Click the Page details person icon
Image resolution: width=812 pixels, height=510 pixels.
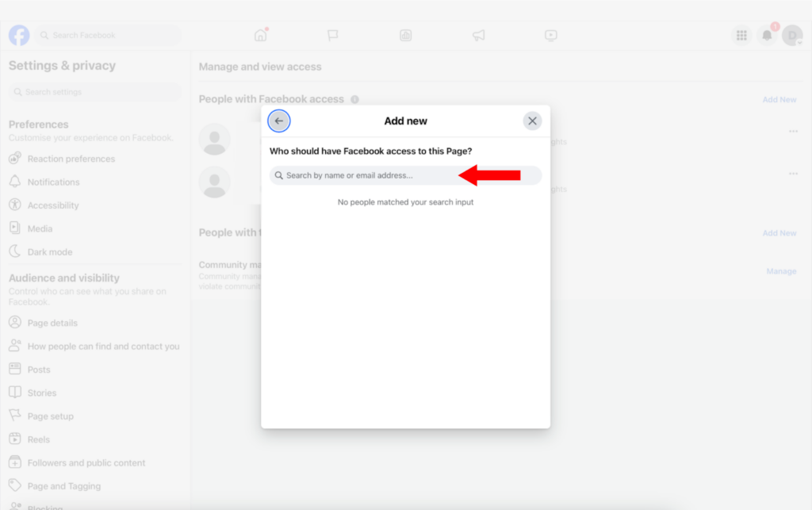(x=15, y=322)
